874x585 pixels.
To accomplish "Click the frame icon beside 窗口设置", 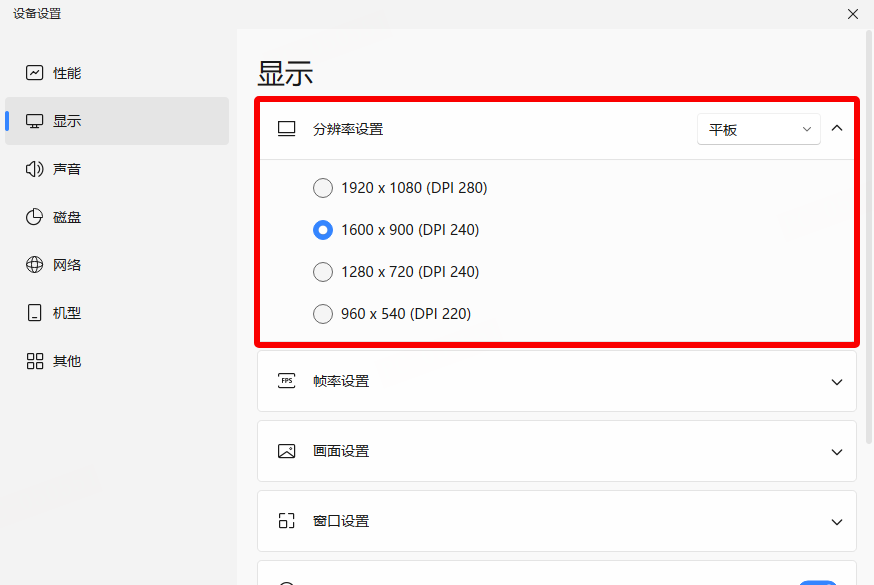I will click(287, 521).
